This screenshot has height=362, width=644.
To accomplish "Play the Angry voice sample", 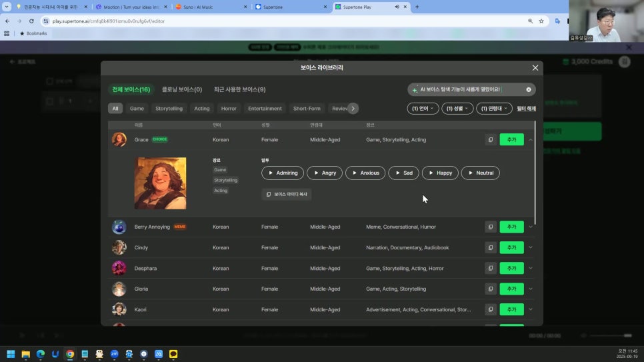I will pos(325,173).
